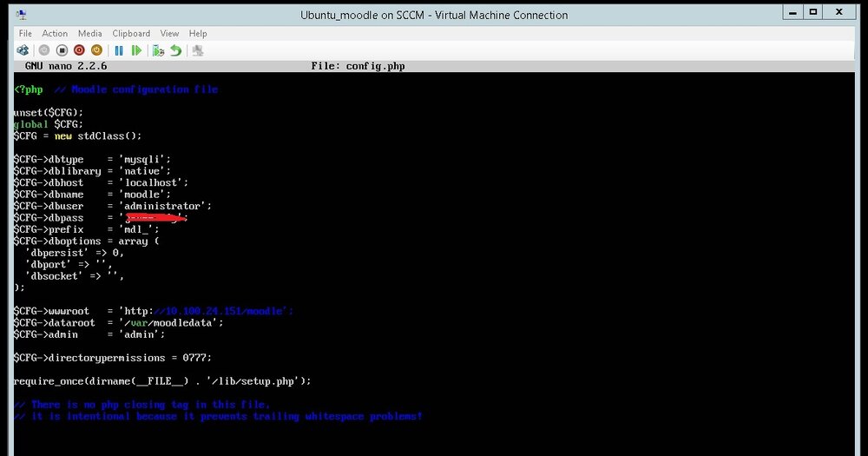Open the Action menu
The image size is (868, 456).
55,33
